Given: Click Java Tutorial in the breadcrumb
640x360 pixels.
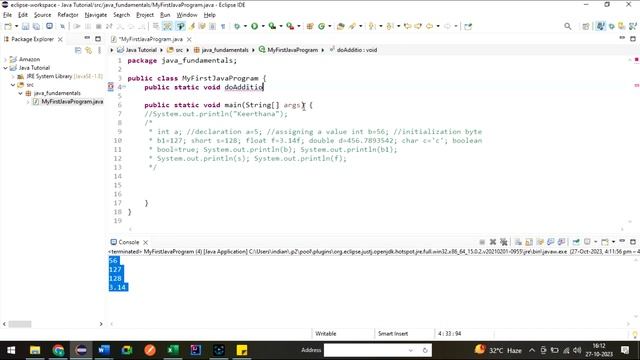Looking at the screenshot, I should [141, 50].
